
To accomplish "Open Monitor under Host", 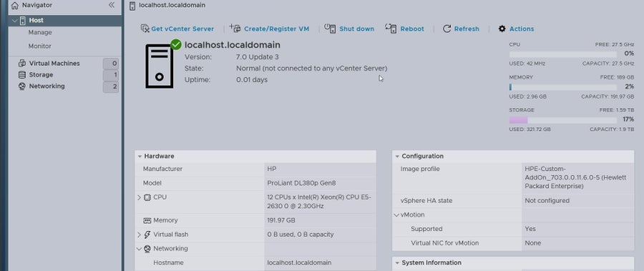I will pyautogui.click(x=40, y=46).
